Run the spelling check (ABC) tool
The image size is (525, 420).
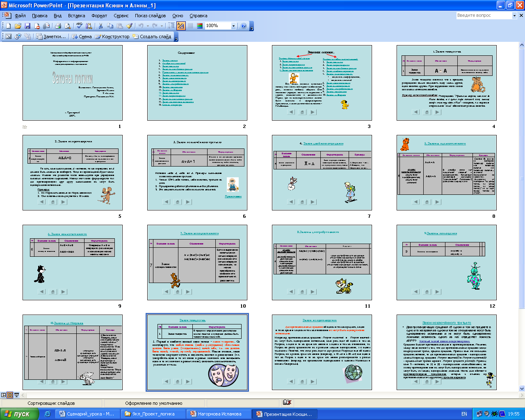pyautogui.click(x=80, y=26)
